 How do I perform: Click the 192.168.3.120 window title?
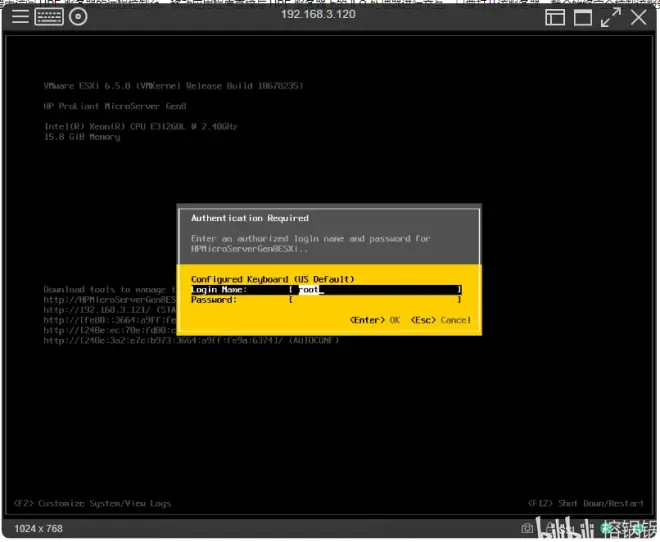click(318, 14)
